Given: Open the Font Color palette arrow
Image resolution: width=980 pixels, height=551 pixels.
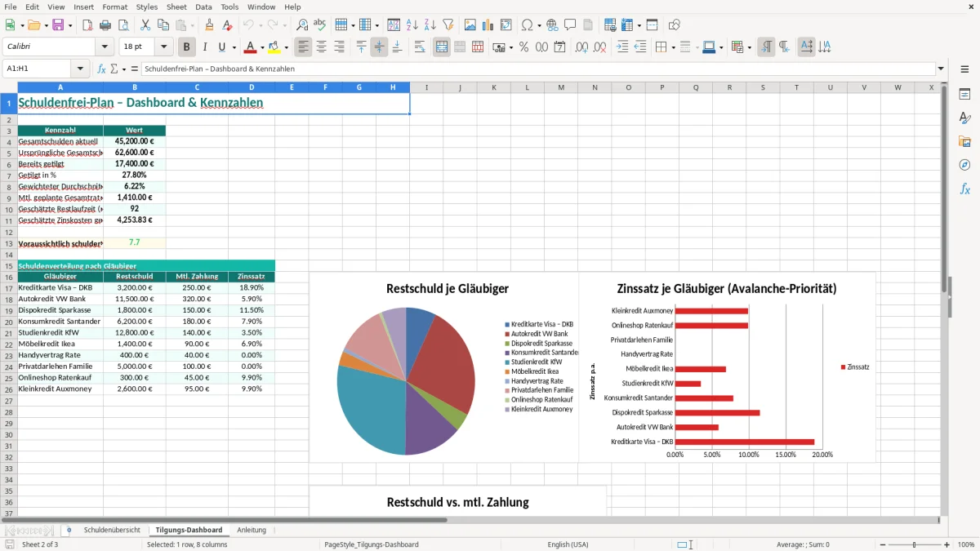Looking at the screenshot, I should point(261,47).
